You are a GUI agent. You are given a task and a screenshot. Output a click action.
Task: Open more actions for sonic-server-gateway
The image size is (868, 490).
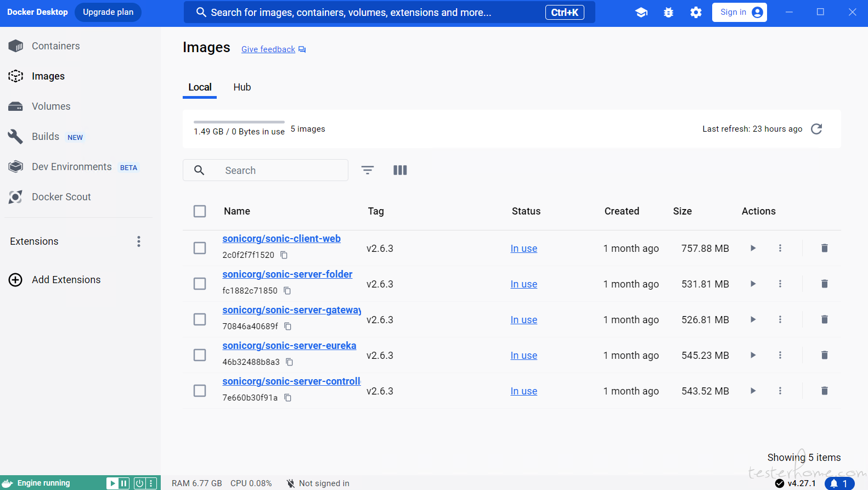pyautogui.click(x=780, y=319)
